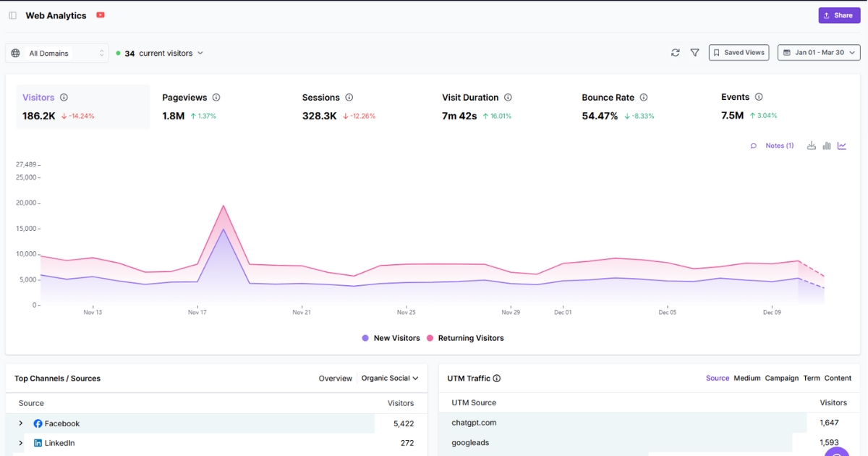868x456 pixels.
Task: Switch chart to bar chart view
Action: (827, 145)
